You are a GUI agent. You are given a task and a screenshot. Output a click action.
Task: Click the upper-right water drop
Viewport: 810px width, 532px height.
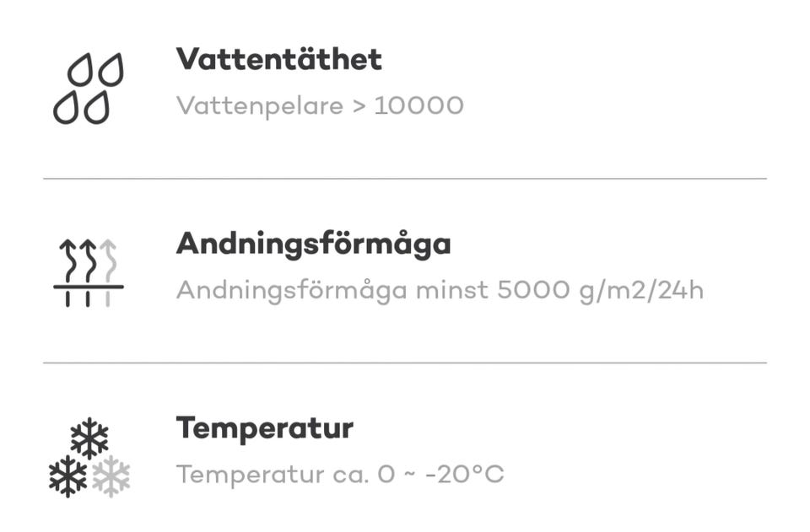tap(111, 70)
